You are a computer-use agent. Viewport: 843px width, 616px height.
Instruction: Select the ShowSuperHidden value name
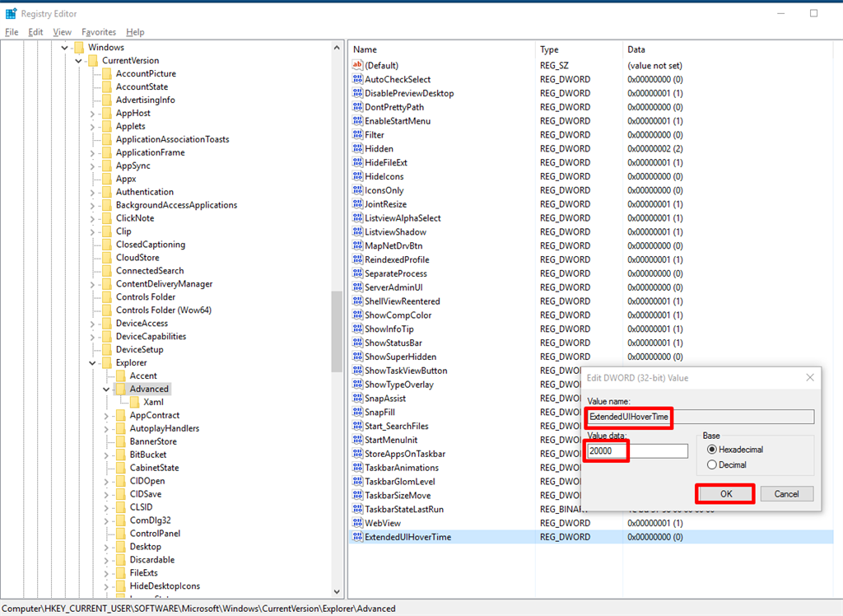[x=401, y=357]
